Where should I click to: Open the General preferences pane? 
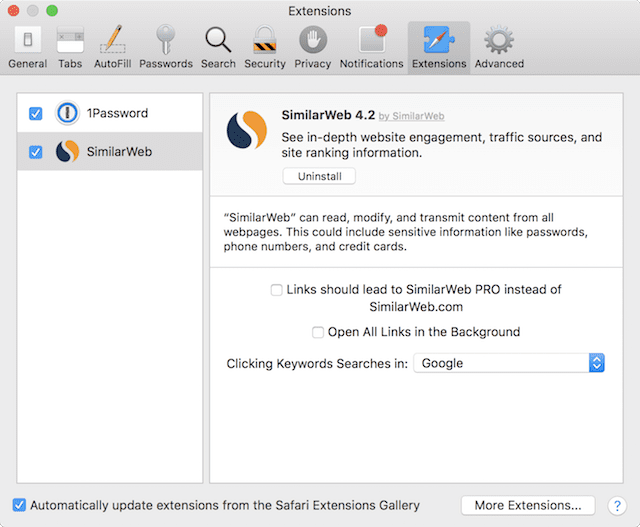tap(27, 46)
